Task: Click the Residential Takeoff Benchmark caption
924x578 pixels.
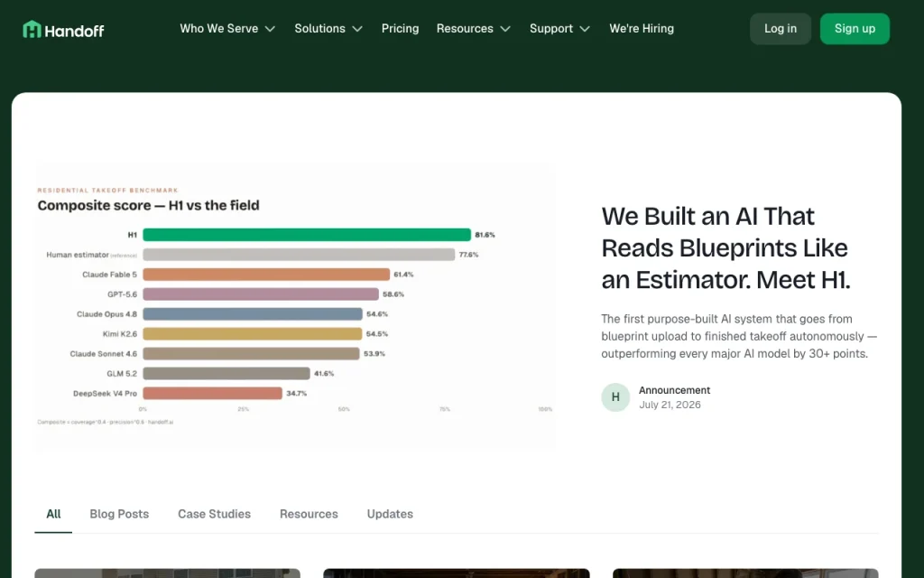Action: pyautogui.click(x=108, y=190)
